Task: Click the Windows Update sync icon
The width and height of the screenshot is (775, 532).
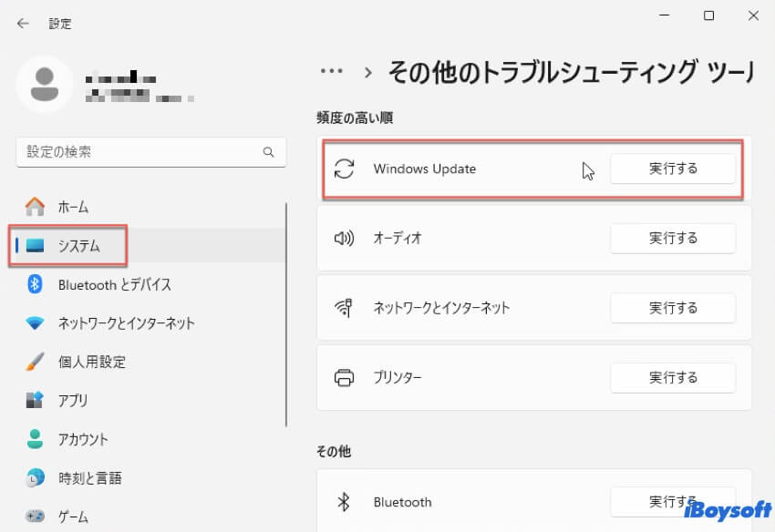Action: coord(344,169)
